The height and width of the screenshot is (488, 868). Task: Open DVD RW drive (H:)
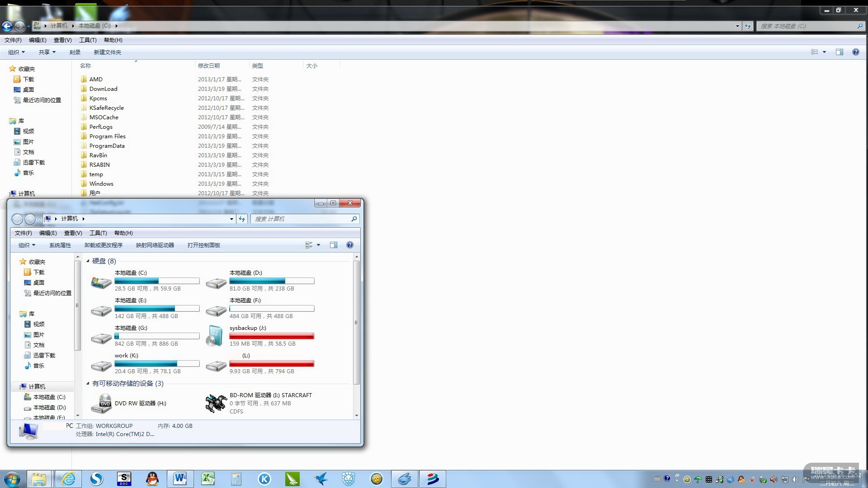[x=101, y=404]
